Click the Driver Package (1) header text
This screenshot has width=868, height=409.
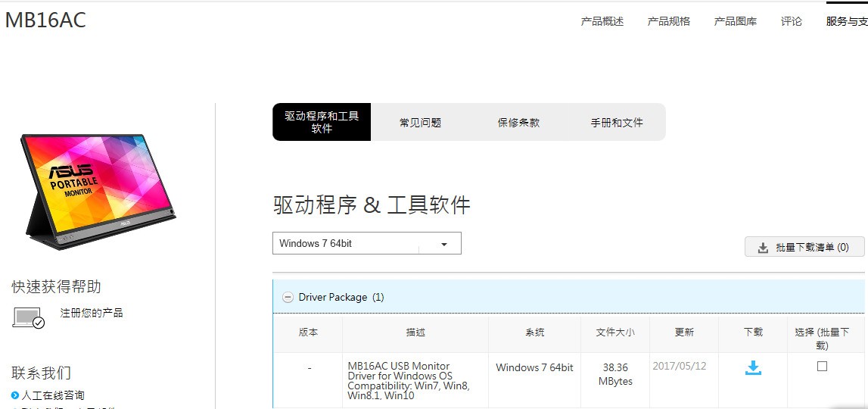[341, 297]
